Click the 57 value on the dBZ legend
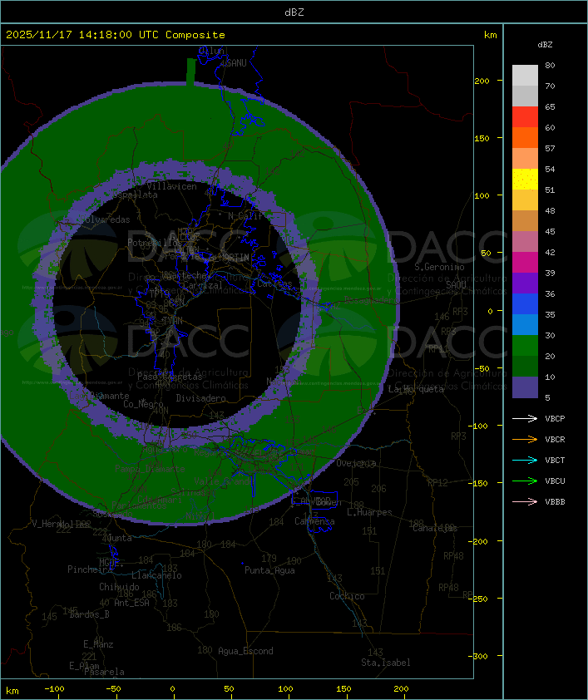The height and width of the screenshot is (700, 588). coord(550,148)
